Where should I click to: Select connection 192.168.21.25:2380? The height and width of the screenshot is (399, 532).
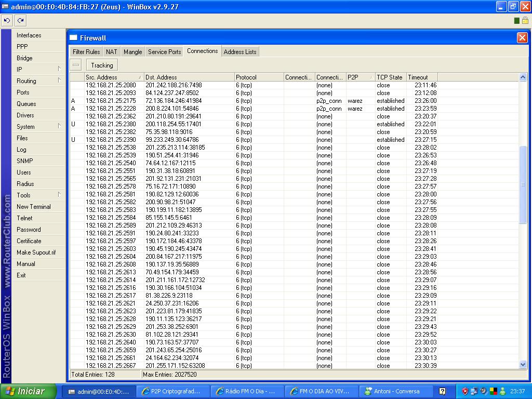[295, 124]
